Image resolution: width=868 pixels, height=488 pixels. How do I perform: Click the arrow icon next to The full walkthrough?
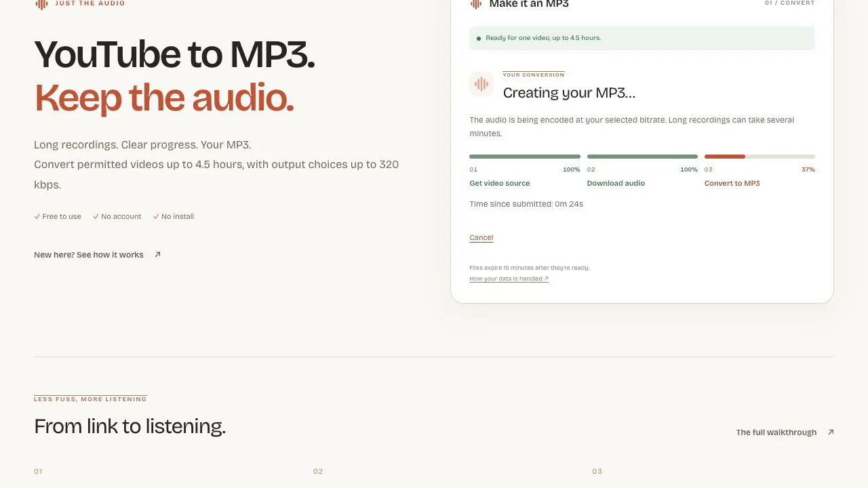[x=831, y=432]
